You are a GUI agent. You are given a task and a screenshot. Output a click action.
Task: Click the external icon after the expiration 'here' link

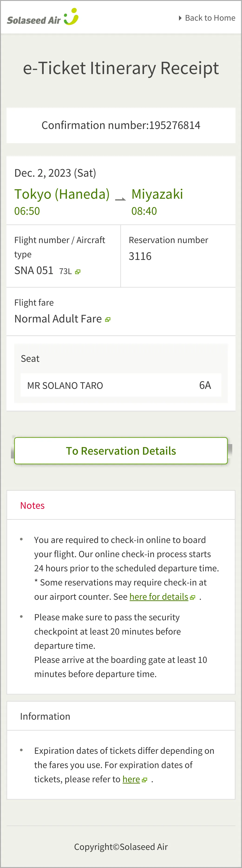(x=145, y=780)
